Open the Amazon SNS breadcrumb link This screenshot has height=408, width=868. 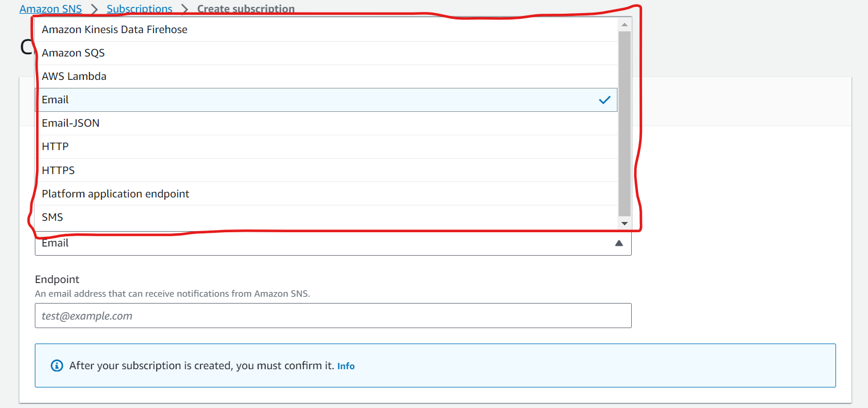point(51,9)
